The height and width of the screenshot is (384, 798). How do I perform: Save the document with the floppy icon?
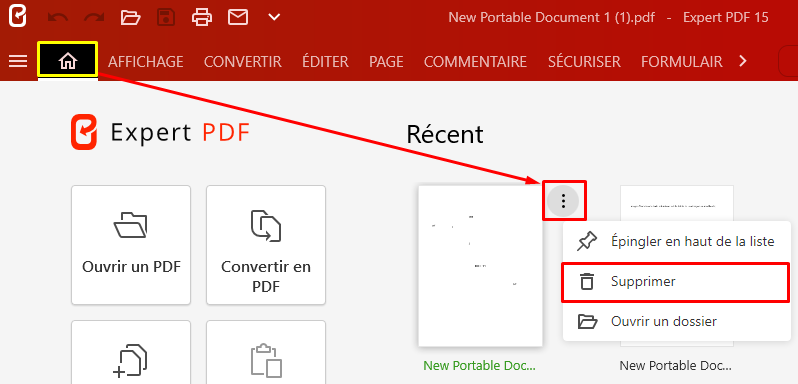pos(166,18)
